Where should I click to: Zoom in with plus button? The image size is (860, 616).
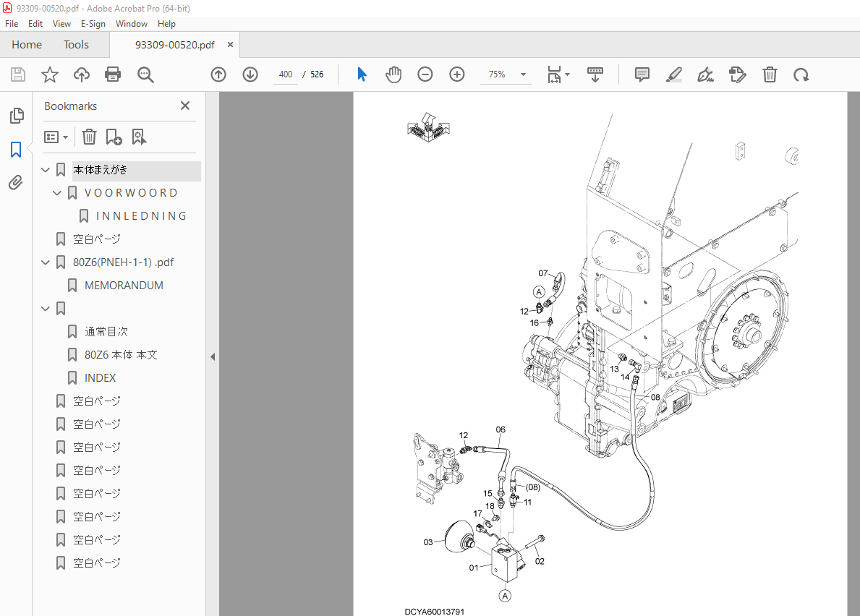[x=457, y=74]
